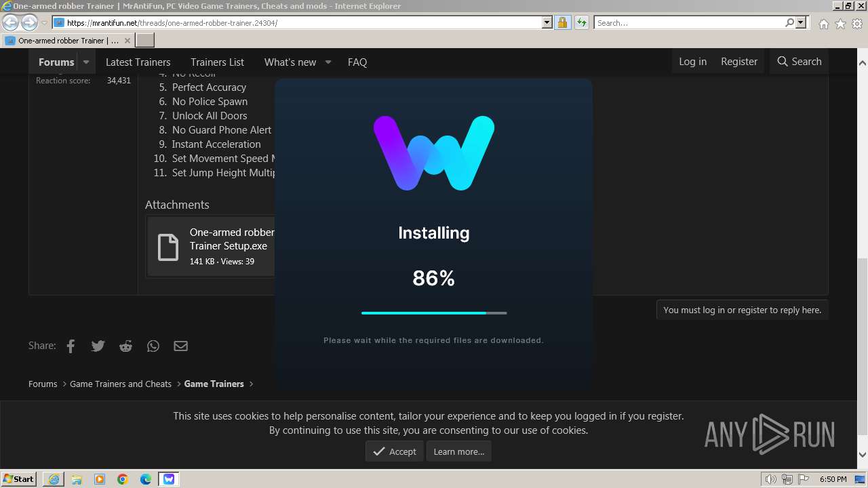Share the thread by email icon
The height and width of the screenshot is (488, 868).
click(180, 346)
